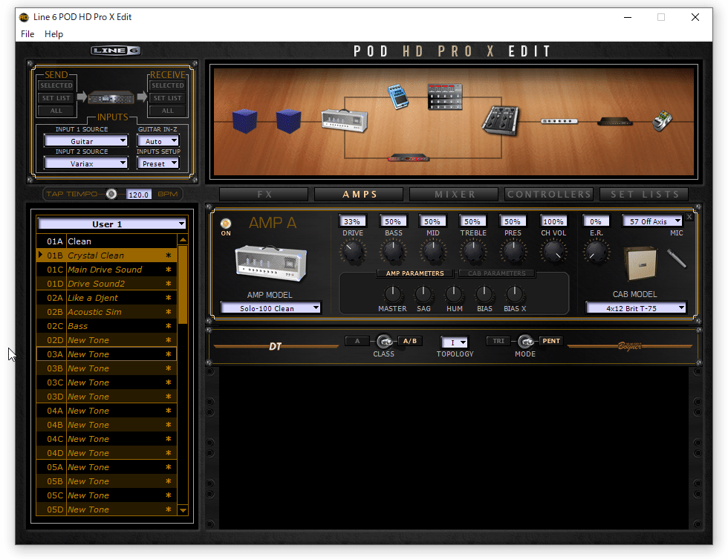The height and width of the screenshot is (560, 728).
Task: Switch to the SET LISTS tab
Action: (645, 194)
